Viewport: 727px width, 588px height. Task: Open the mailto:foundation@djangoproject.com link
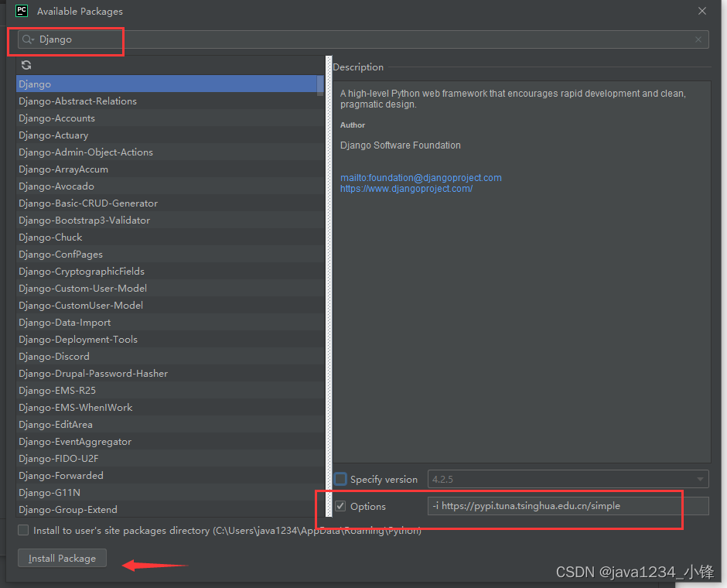[421, 178]
